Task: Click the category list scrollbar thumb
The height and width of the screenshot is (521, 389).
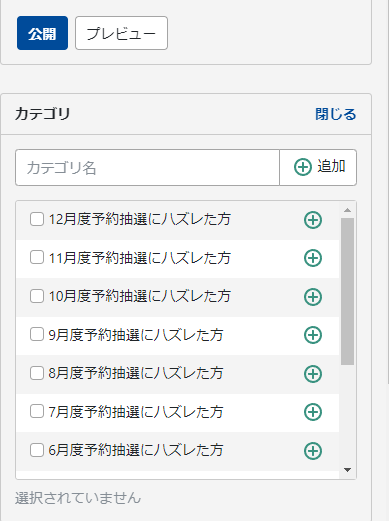Action: point(347,292)
